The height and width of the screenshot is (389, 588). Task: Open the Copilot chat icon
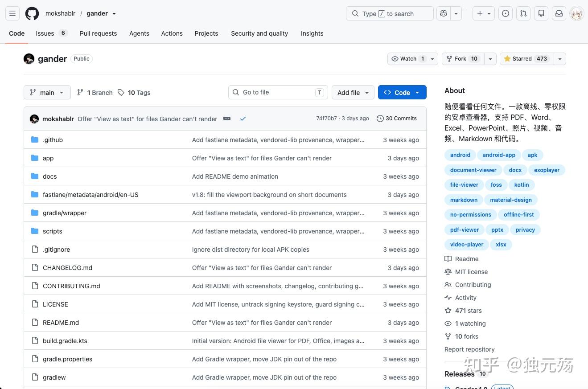coord(443,13)
